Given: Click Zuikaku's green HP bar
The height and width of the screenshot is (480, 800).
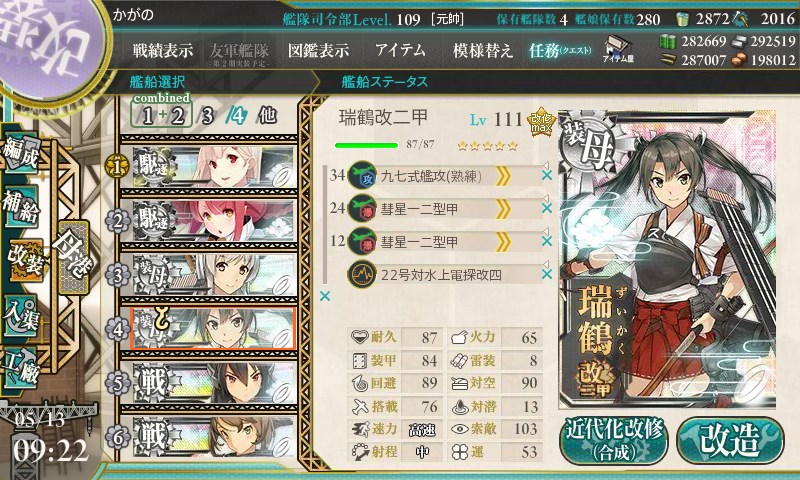Looking at the screenshot, I should [x=366, y=145].
